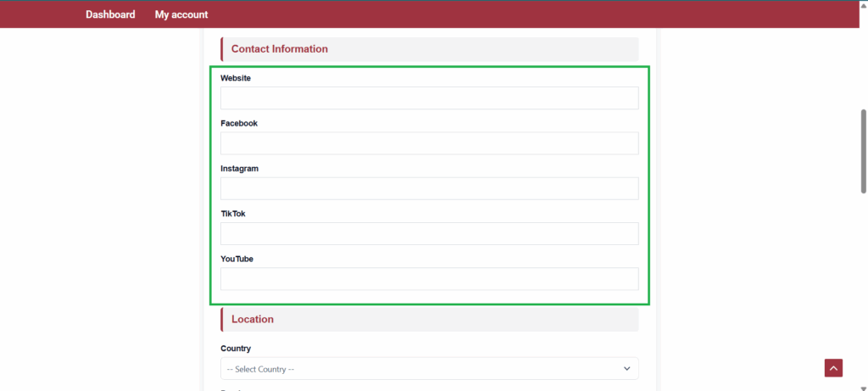Click the TikTok label

tap(233, 214)
